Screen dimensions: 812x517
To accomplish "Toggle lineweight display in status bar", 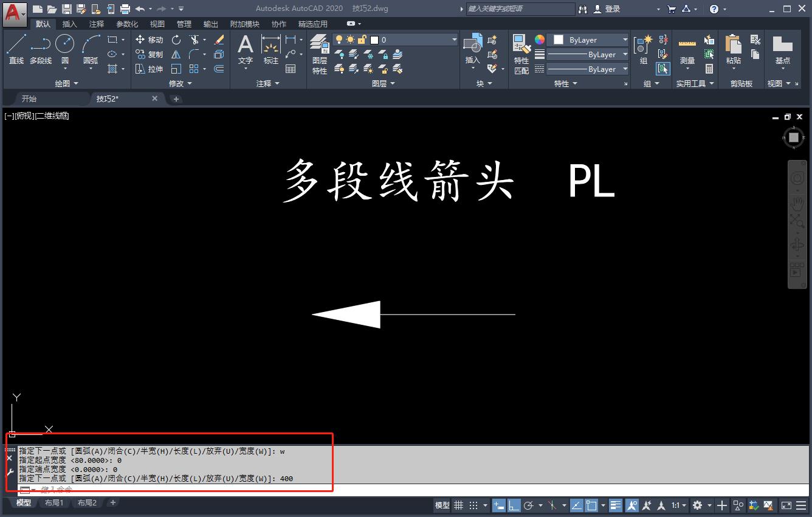I will tap(616, 505).
